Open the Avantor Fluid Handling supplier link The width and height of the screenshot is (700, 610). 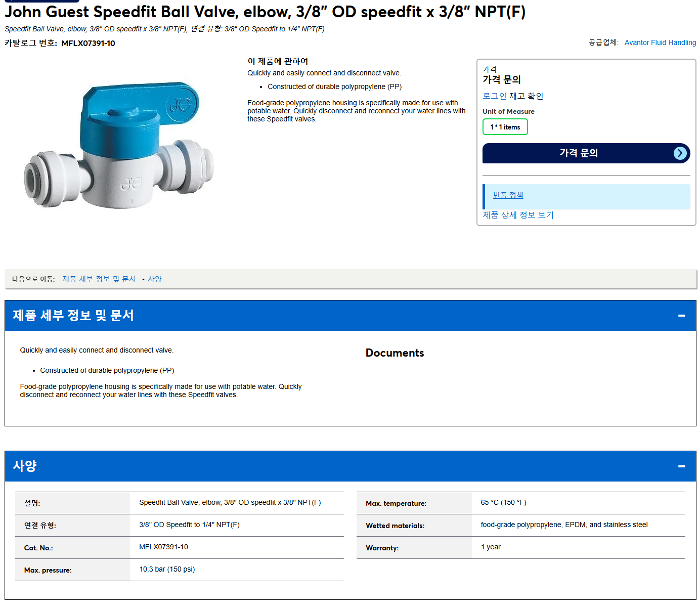coord(660,42)
